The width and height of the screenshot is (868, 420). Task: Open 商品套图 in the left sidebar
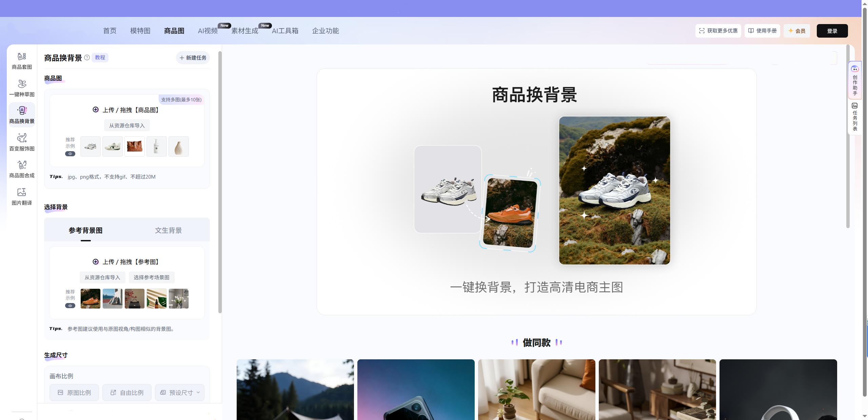pyautogui.click(x=22, y=61)
